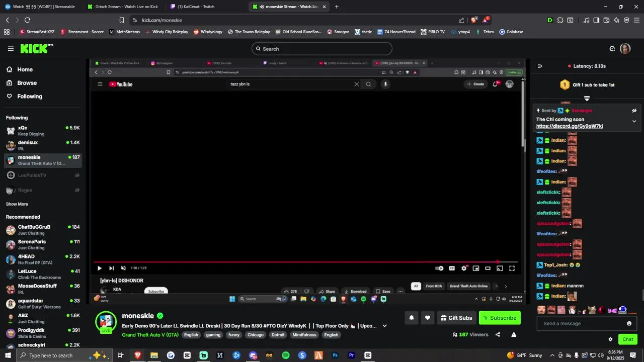Collapse the chat panel
Viewport: 644px width, 362px height.
coord(540,66)
